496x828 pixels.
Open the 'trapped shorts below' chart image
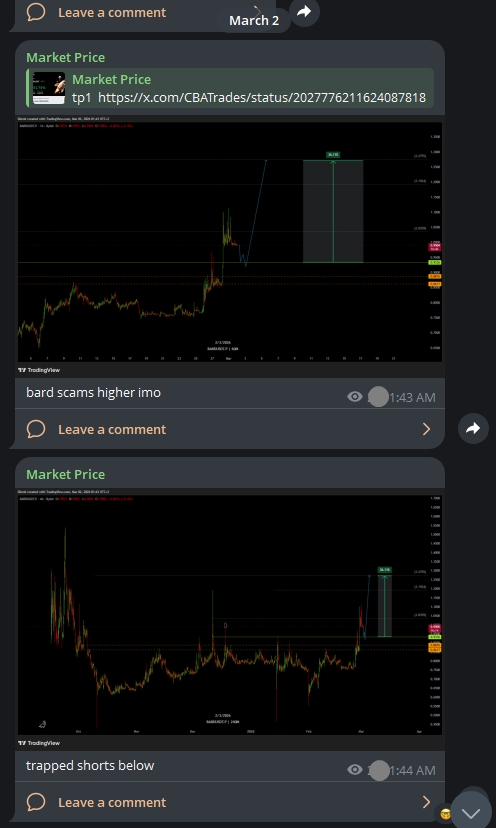coord(230,618)
